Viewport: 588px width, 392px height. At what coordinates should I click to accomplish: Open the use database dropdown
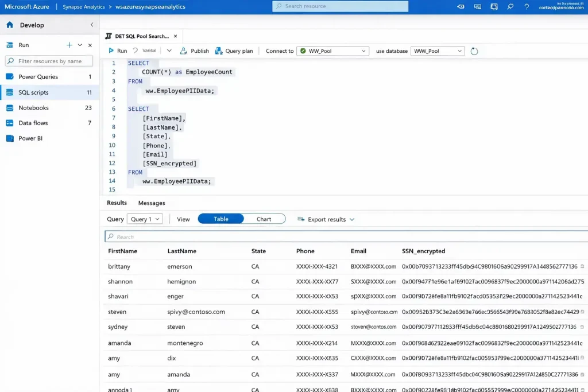tap(437, 51)
